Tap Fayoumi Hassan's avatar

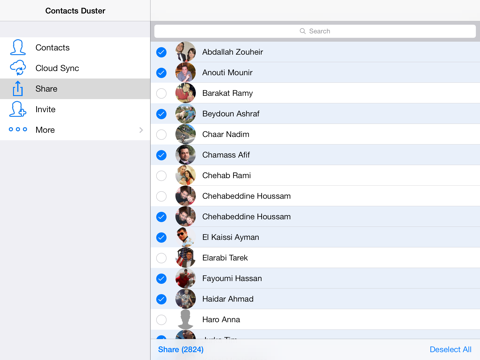point(186,278)
